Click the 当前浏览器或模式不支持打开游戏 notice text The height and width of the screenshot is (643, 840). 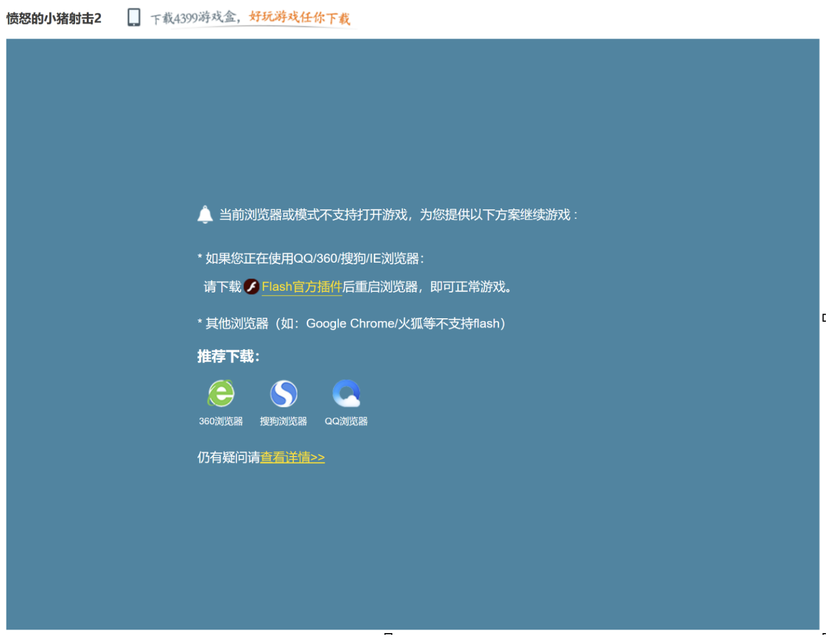[398, 215]
